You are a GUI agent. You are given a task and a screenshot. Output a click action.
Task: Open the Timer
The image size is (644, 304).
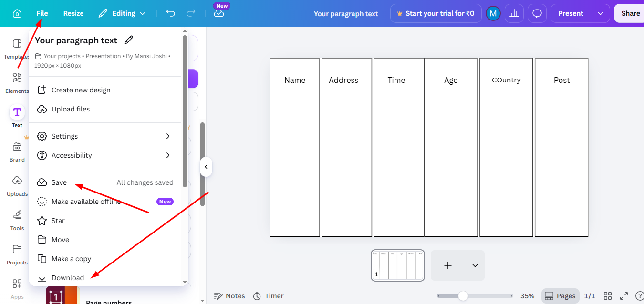coord(268,296)
